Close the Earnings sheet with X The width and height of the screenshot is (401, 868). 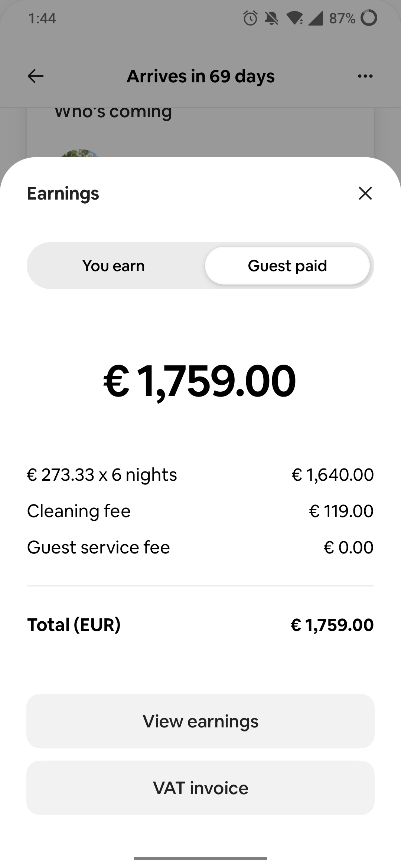click(x=365, y=193)
